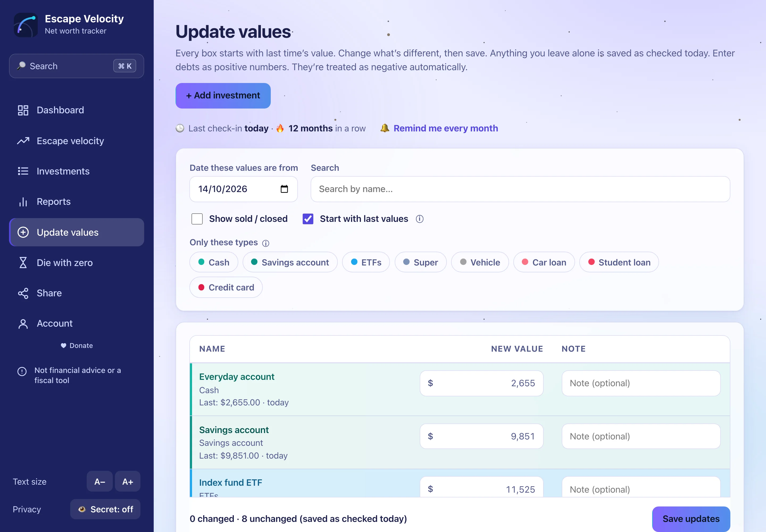Click the disclaimer warning circle icon
Viewport: 766px width, 532px height.
coord(22,371)
